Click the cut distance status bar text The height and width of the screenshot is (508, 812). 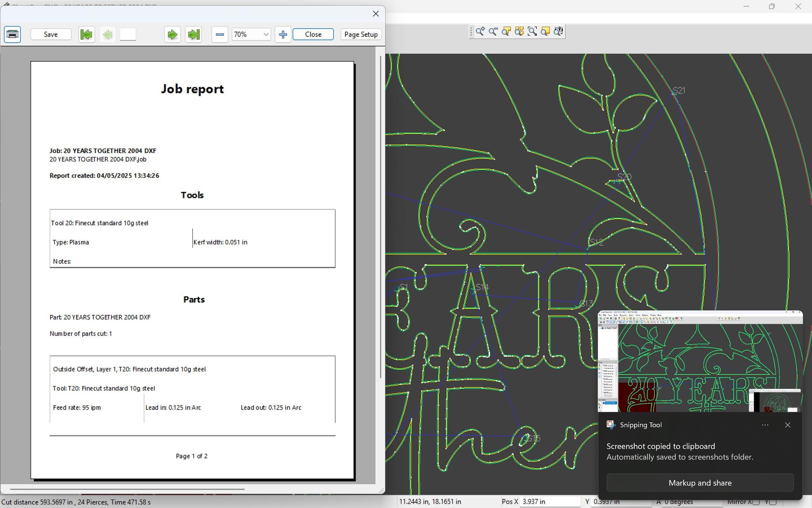point(76,502)
